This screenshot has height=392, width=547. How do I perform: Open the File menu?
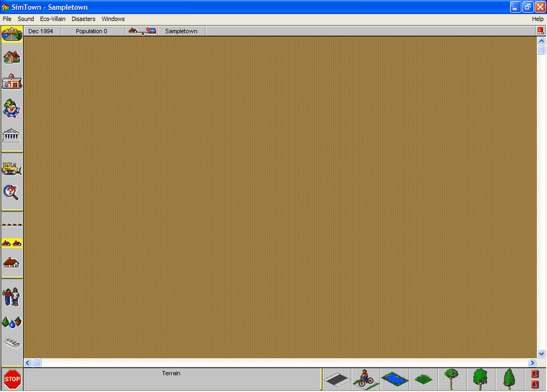7,19
